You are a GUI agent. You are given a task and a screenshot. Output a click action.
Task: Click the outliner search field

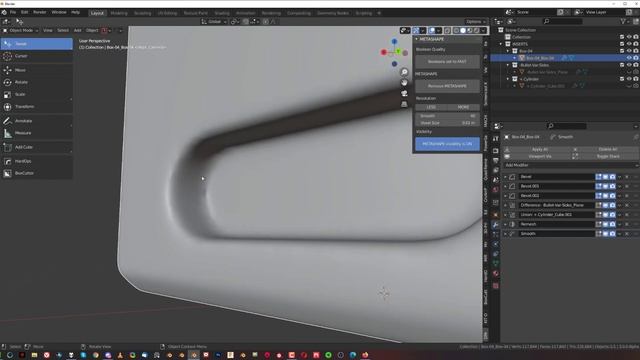pyautogui.click(x=562, y=21)
